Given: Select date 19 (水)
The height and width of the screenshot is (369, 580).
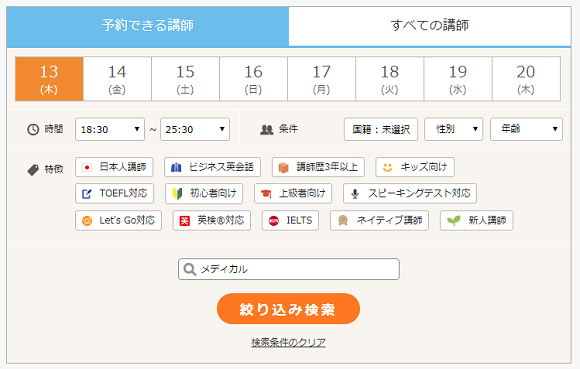Looking at the screenshot, I should 458,79.
